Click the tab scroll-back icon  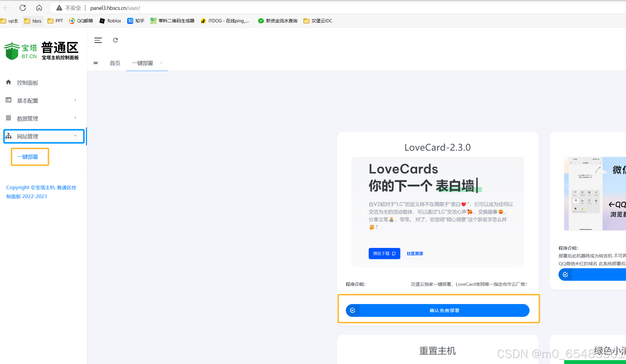(96, 63)
